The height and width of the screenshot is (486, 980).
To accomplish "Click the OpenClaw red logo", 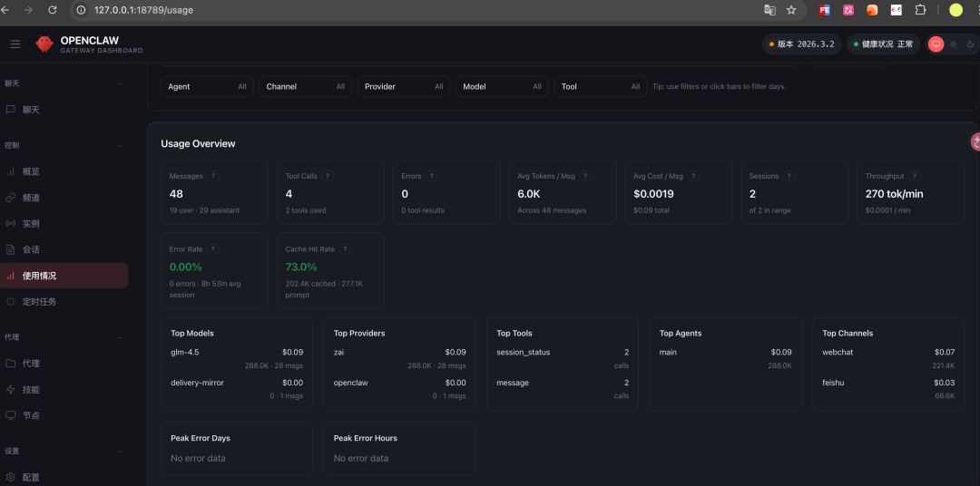I will tap(44, 44).
